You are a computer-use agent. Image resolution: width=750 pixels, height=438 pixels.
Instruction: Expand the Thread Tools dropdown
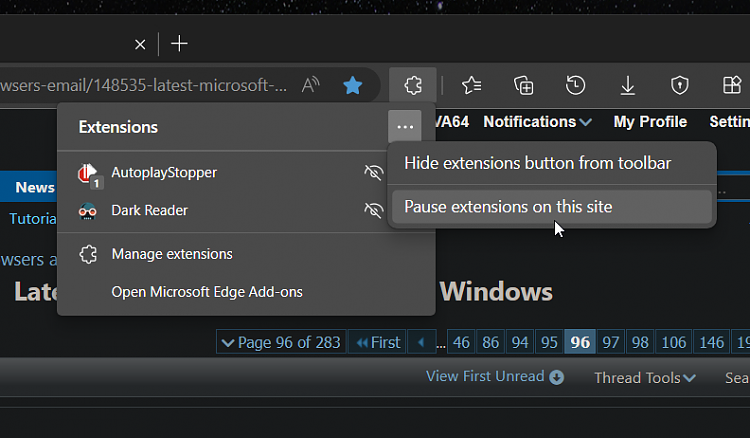point(645,378)
